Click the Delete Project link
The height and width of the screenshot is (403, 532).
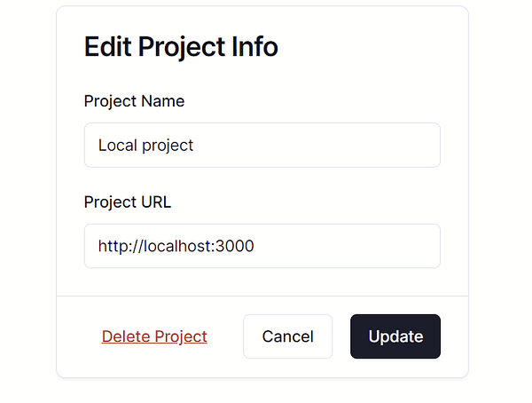click(154, 336)
